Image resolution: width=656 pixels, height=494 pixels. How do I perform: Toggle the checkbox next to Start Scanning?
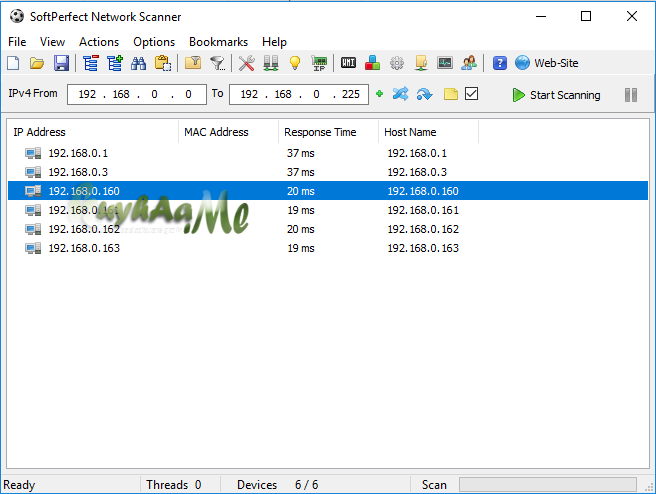coord(472,94)
